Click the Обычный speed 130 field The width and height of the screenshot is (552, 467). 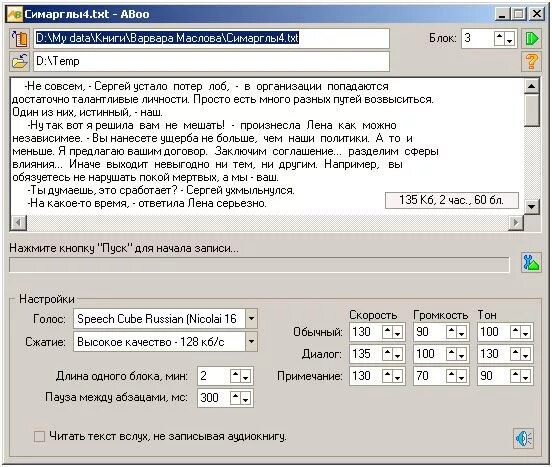(x=366, y=332)
